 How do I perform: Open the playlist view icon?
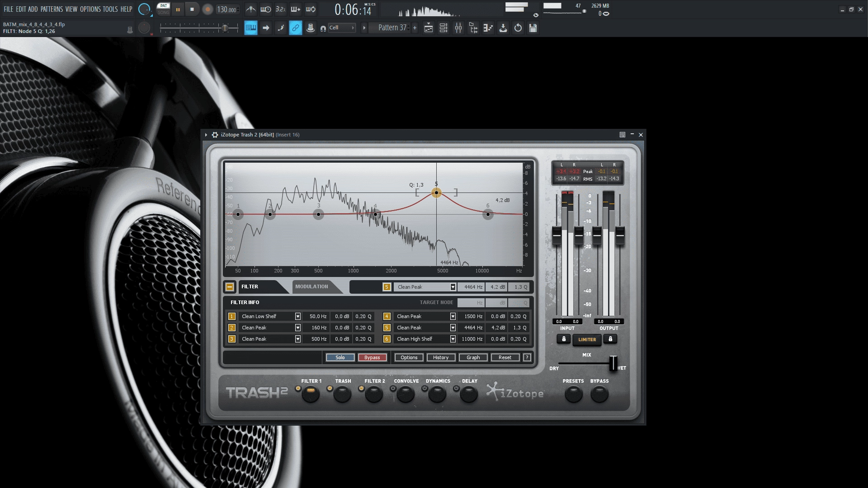click(x=429, y=28)
